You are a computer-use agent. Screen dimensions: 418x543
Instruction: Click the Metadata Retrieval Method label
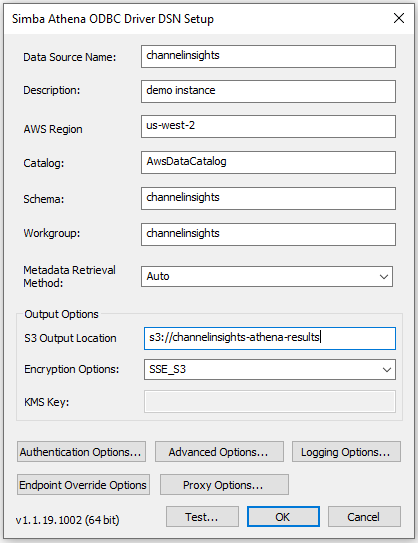(69, 276)
